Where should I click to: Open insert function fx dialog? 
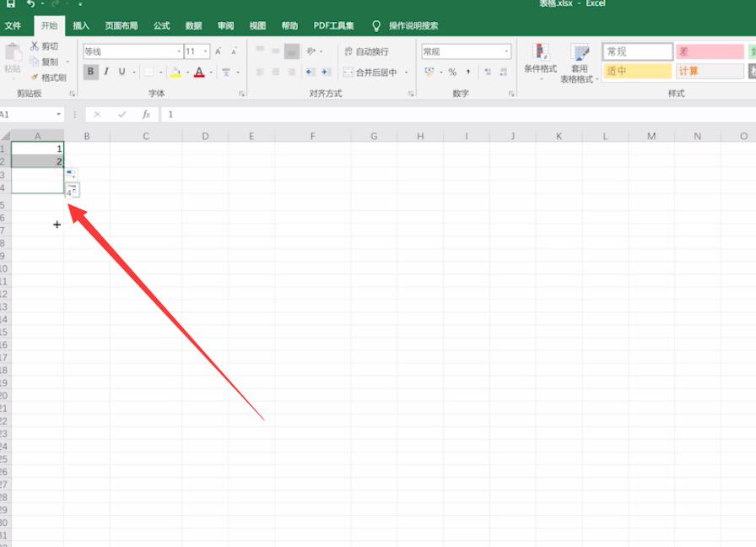point(146,114)
